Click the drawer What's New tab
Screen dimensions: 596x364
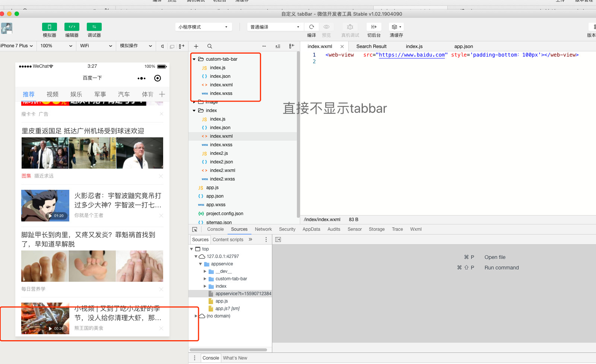pos(235,358)
